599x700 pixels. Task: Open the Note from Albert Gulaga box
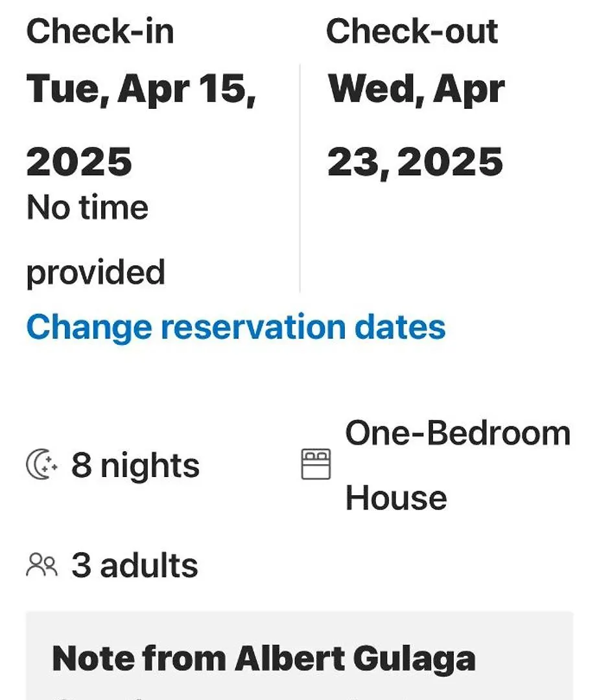299,656
